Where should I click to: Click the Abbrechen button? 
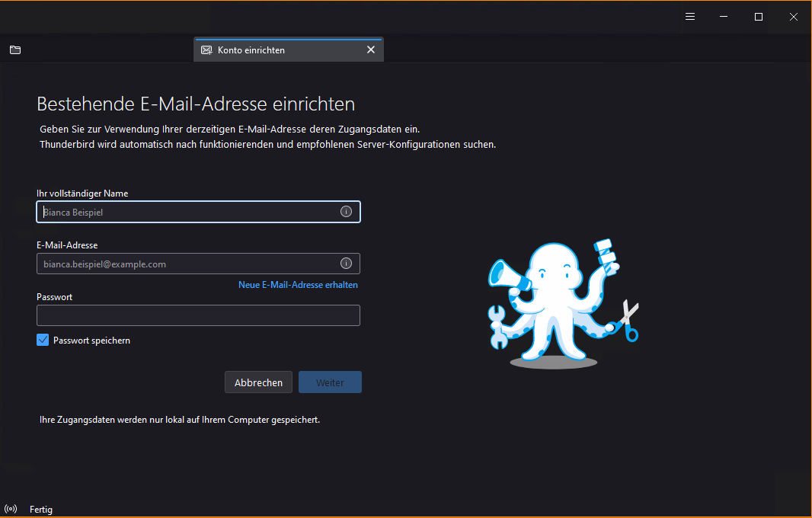[258, 382]
